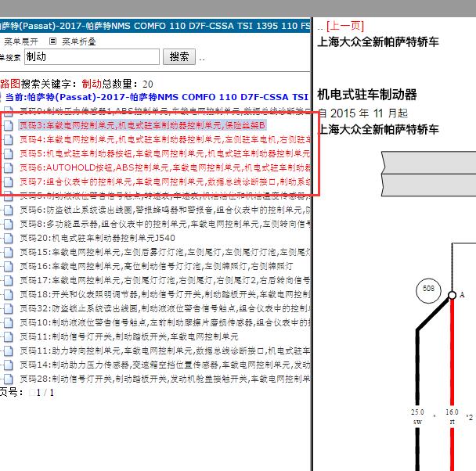
Task: Click the 16.0 rt wire label
Action: 452,417
